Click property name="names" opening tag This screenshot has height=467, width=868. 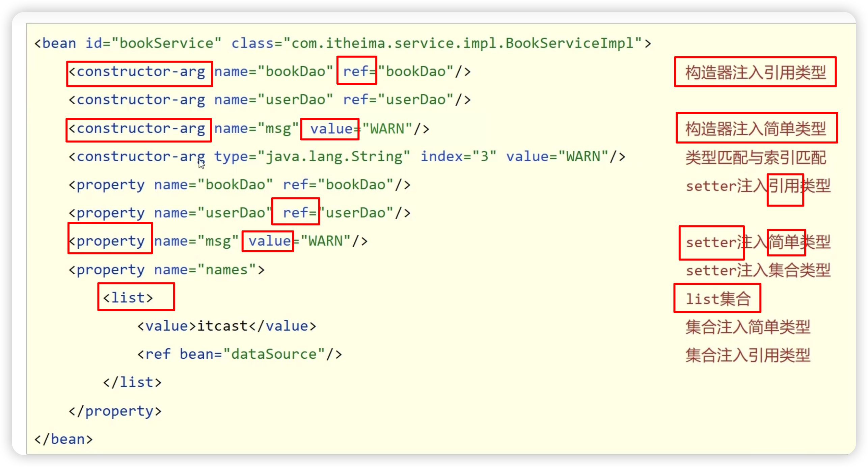click(166, 270)
